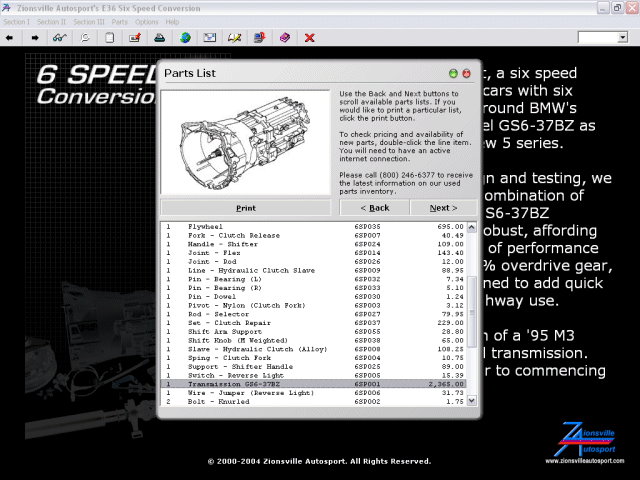Open the Options menu

(147, 22)
